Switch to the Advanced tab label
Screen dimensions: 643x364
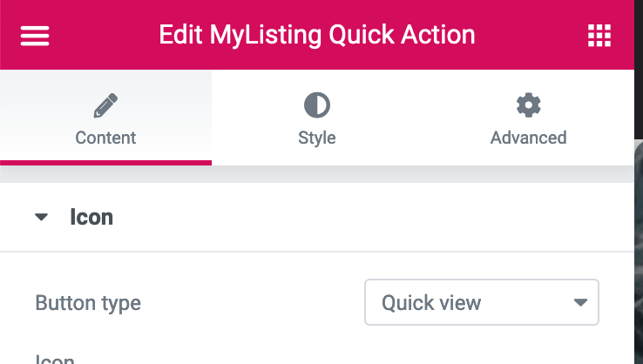[x=528, y=138]
